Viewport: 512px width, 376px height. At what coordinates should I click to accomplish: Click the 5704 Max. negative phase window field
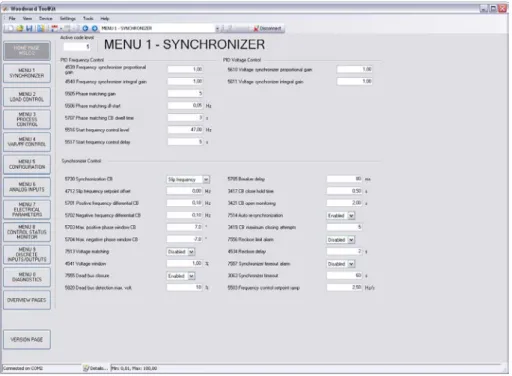point(185,239)
